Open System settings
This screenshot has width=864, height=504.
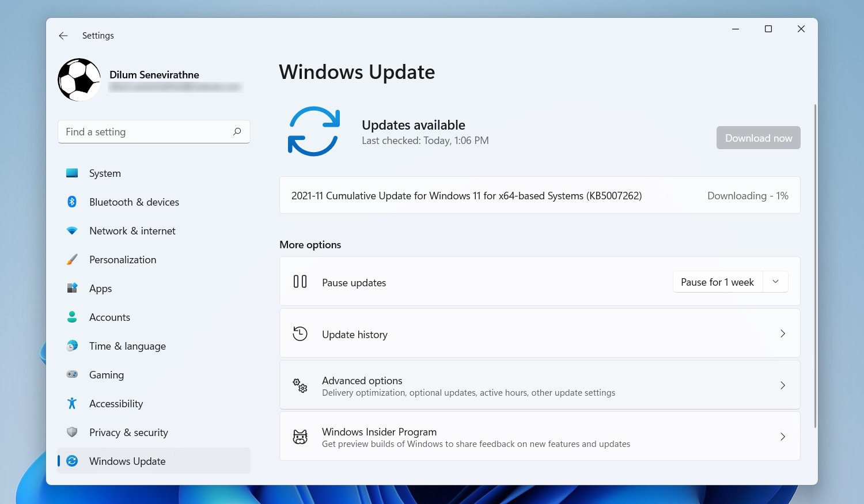[x=154, y=173]
